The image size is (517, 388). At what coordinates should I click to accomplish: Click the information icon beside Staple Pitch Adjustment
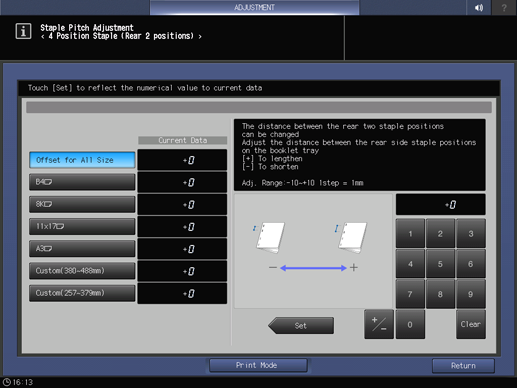(x=23, y=31)
